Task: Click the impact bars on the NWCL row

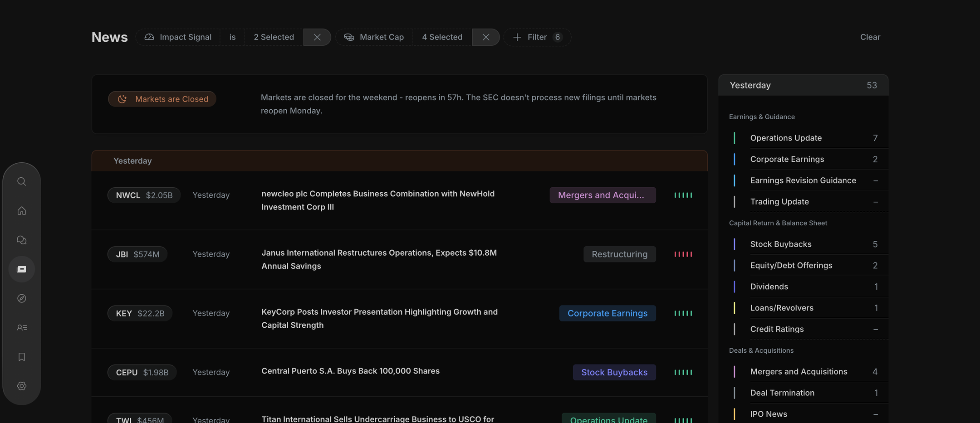Action: pos(683,195)
